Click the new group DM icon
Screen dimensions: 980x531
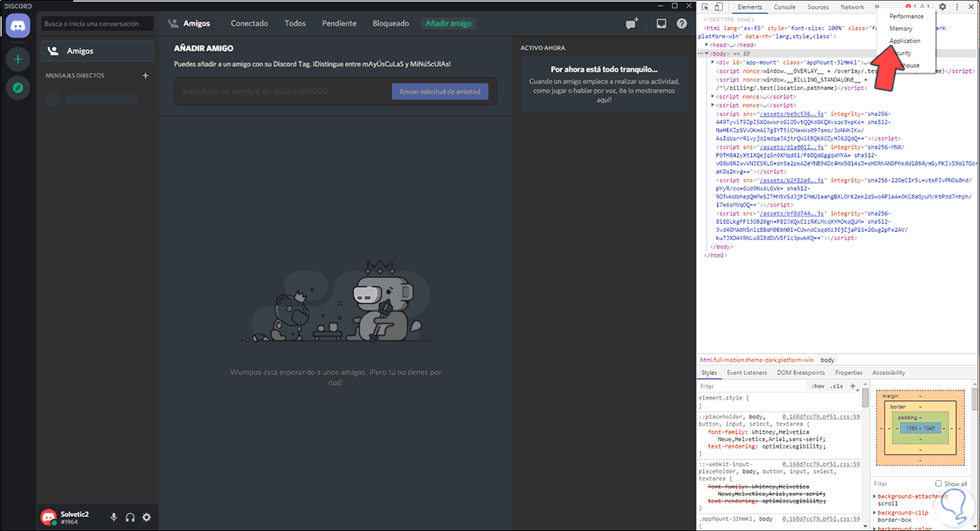631,24
